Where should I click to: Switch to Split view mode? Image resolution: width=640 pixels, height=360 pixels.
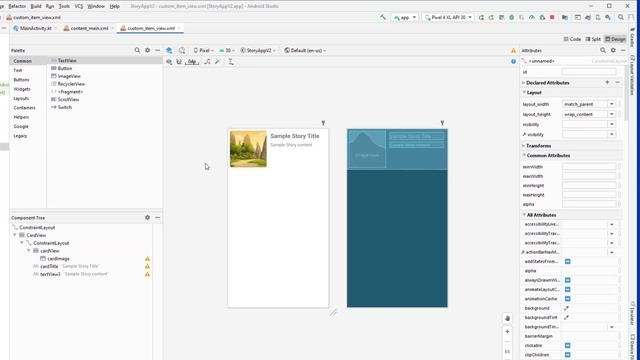(593, 39)
